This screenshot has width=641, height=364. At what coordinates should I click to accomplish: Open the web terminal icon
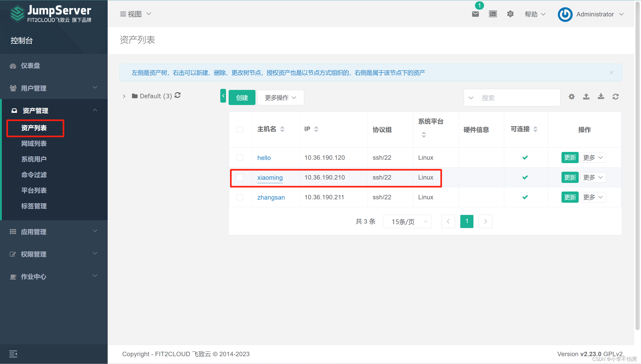[x=493, y=14]
